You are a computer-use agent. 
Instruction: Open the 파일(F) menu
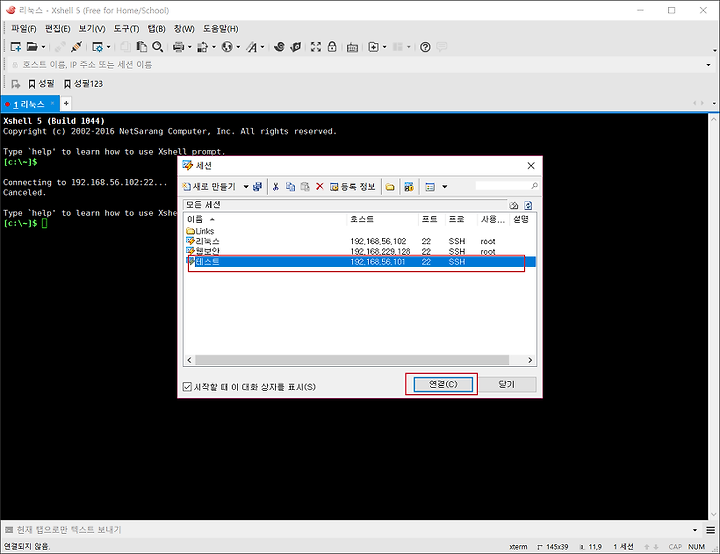pos(23,29)
